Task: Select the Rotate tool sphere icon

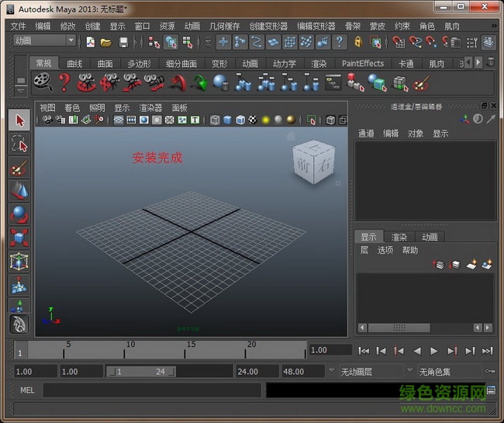Action: 19,214
